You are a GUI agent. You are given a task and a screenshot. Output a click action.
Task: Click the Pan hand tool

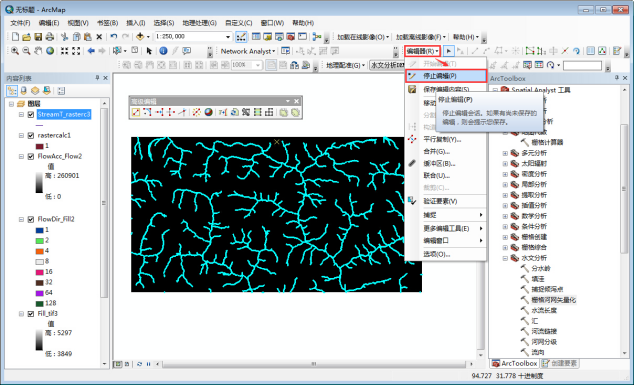(x=38, y=51)
